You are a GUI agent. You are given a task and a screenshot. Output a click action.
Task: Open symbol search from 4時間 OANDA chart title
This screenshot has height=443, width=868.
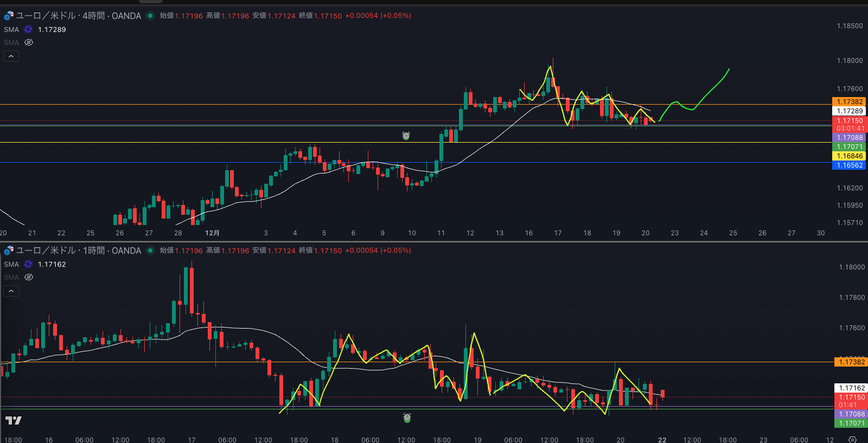(x=79, y=16)
